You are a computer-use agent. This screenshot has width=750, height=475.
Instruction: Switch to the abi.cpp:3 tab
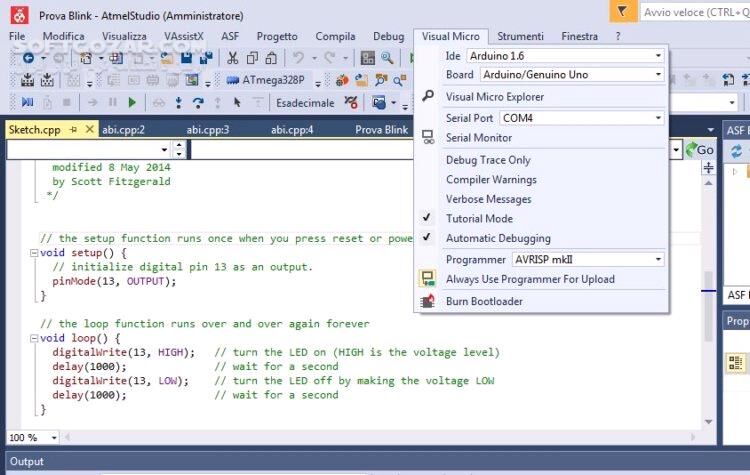(x=207, y=129)
